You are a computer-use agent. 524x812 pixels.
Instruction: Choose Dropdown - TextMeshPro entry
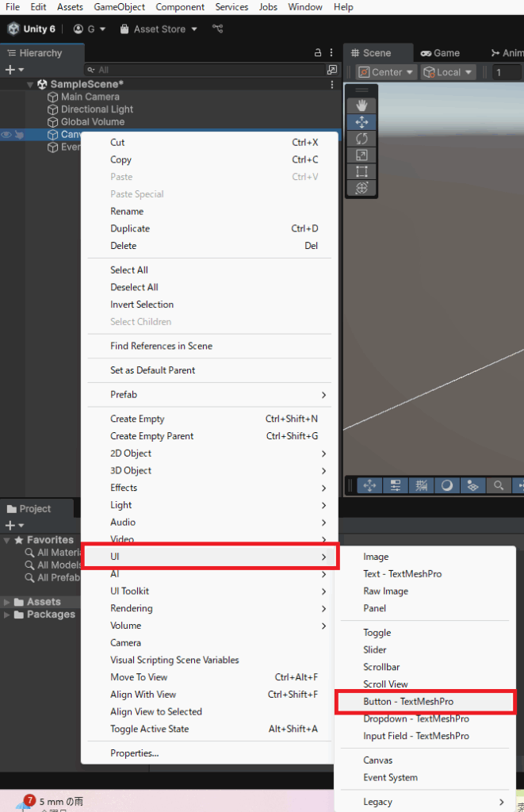(425, 718)
